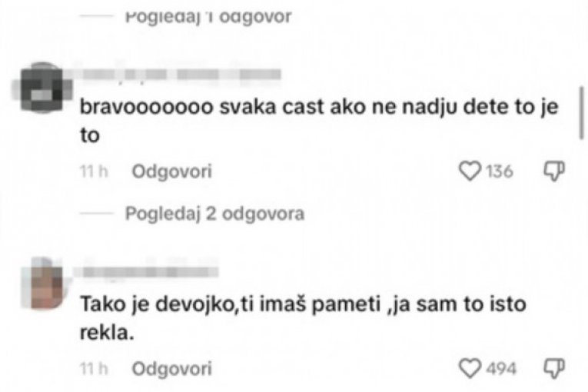The width and height of the screenshot is (588, 392).
Task: Dislike the comment with 136 likes
Action: [x=554, y=171]
